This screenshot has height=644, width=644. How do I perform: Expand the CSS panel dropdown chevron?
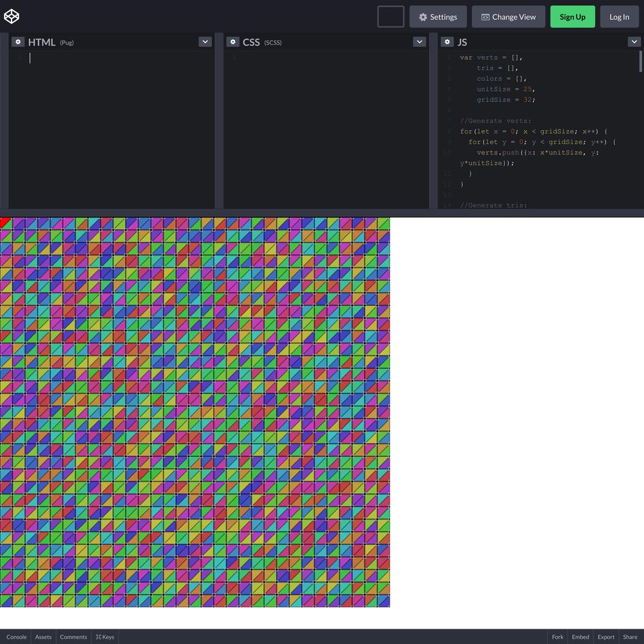pos(419,42)
